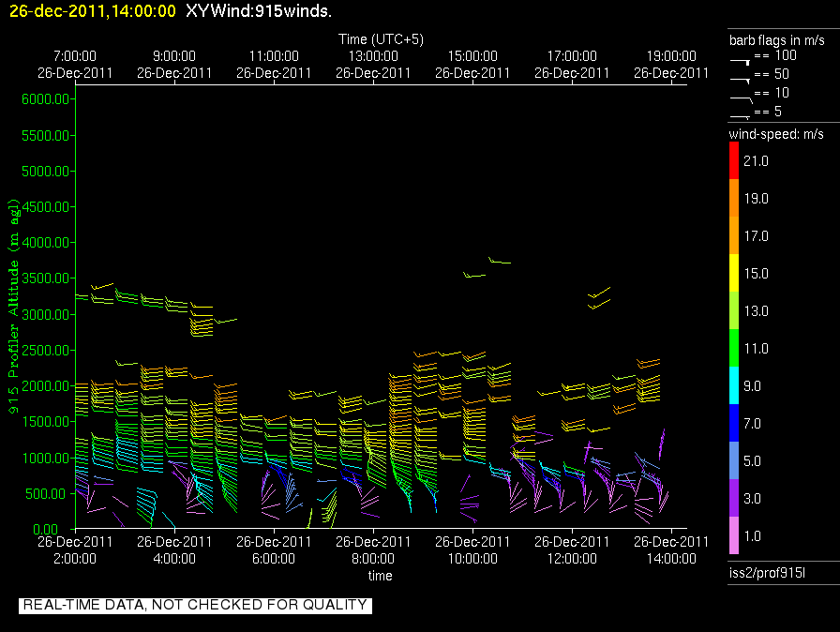840x632 pixels.
Task: Click the orange 19.0 color bar segment
Action: (x=734, y=198)
